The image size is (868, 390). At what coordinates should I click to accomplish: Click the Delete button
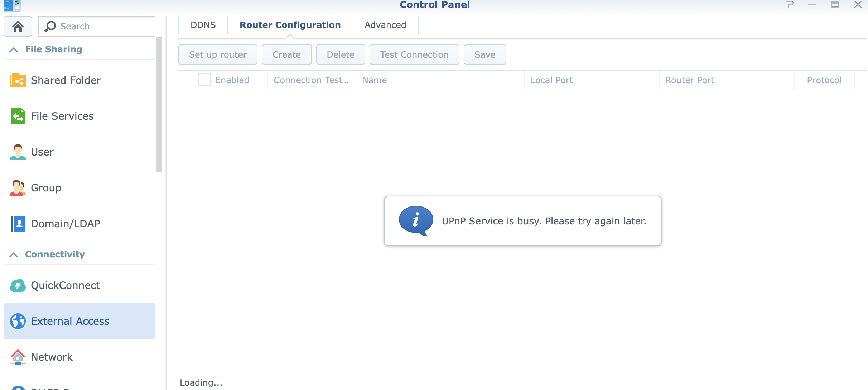tap(341, 54)
